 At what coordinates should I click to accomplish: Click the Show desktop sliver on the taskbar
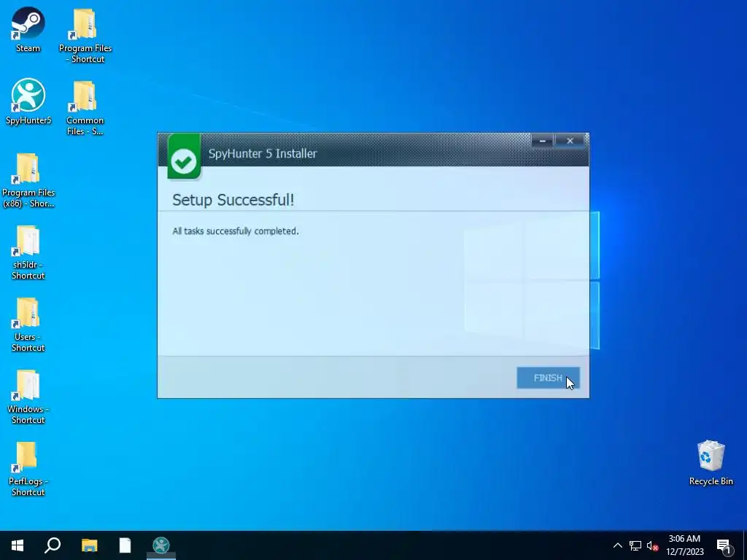[x=745, y=545]
